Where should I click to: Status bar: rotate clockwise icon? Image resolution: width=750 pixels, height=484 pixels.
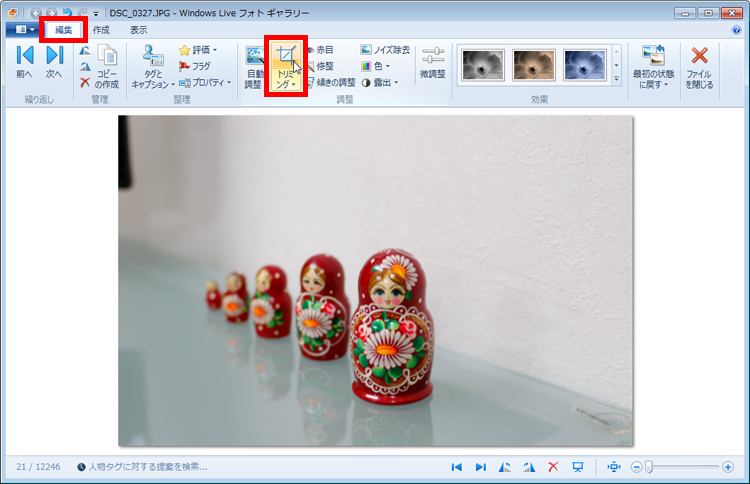tap(529, 467)
